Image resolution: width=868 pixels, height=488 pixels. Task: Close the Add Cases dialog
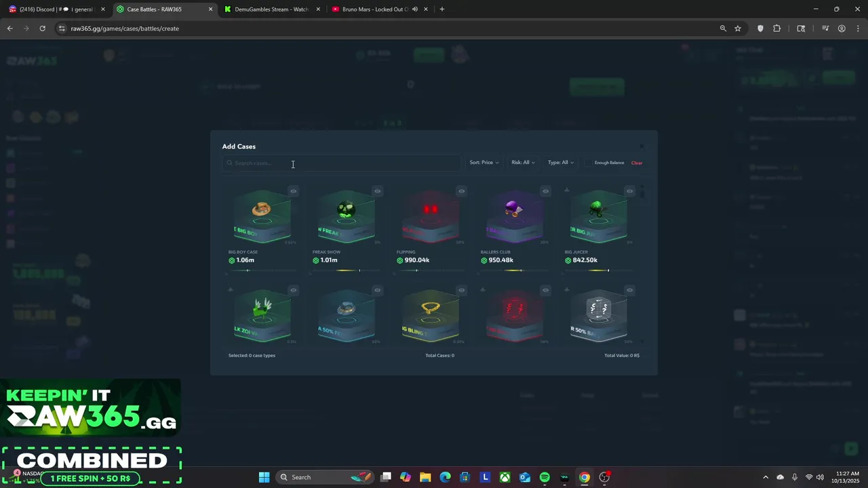coord(642,146)
